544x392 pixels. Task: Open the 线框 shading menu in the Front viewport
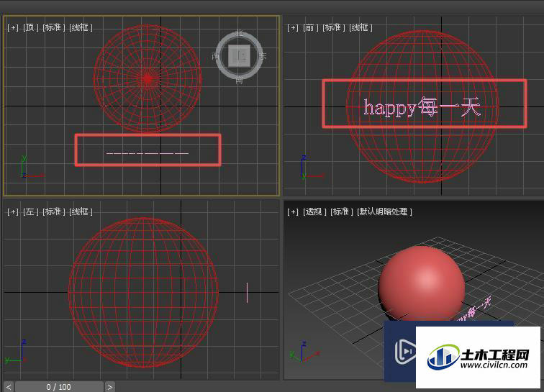click(x=361, y=27)
